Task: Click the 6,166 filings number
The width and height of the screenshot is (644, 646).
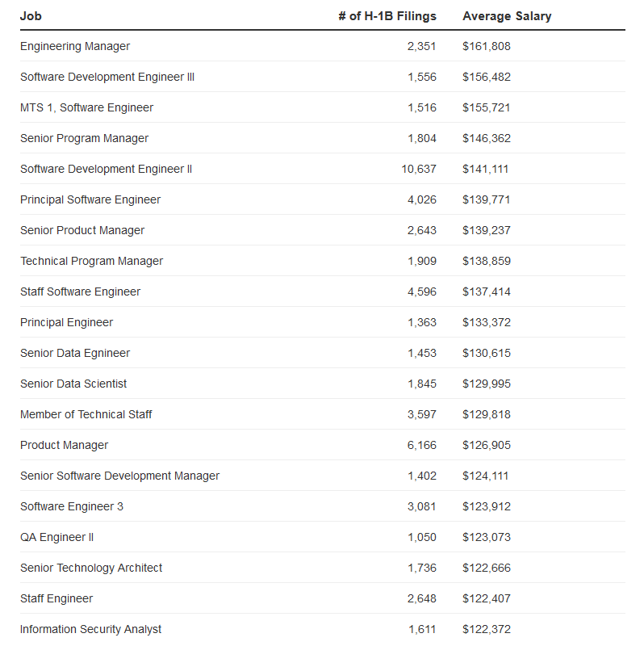Action: [422, 445]
